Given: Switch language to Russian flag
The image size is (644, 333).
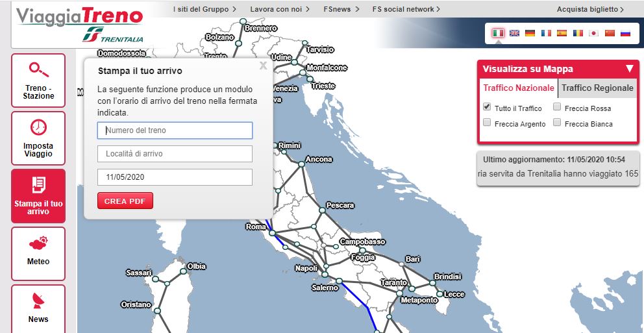Looking at the screenshot, I should pyautogui.click(x=626, y=33).
